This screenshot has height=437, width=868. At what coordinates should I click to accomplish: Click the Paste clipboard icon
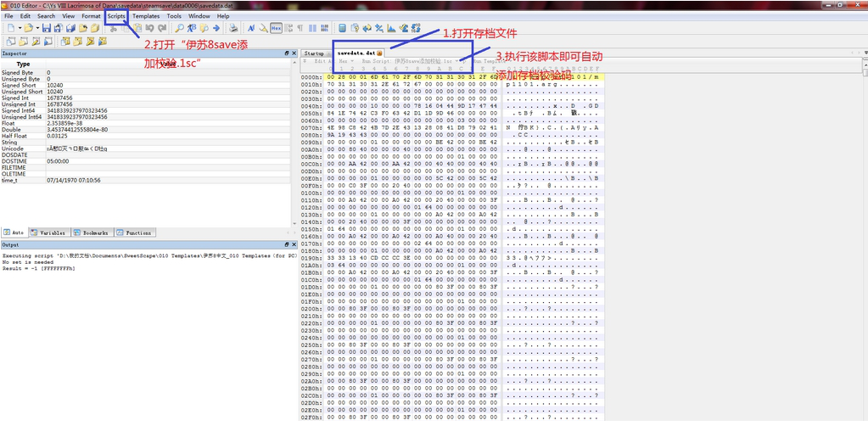pos(137,28)
